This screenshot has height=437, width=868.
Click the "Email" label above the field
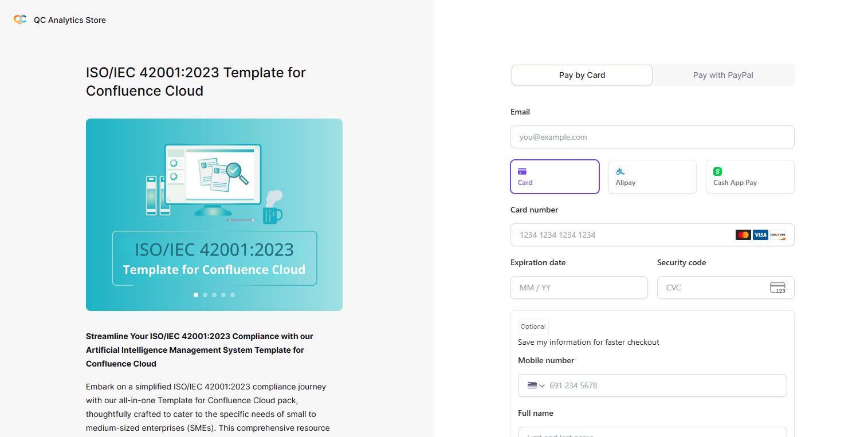coord(520,112)
